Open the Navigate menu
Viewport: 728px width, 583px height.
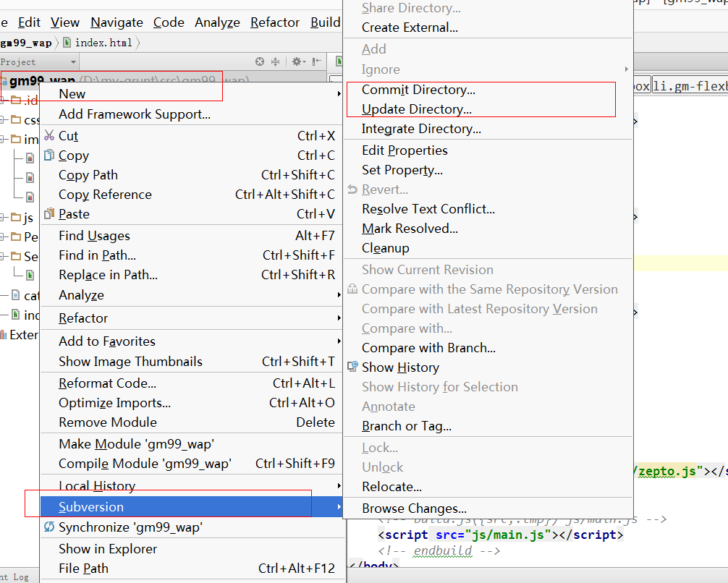coord(117,22)
